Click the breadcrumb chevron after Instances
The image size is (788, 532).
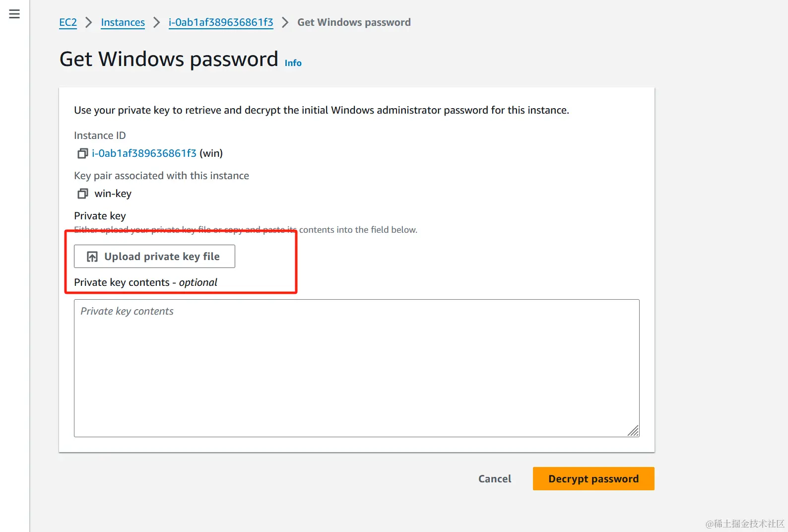157,22
